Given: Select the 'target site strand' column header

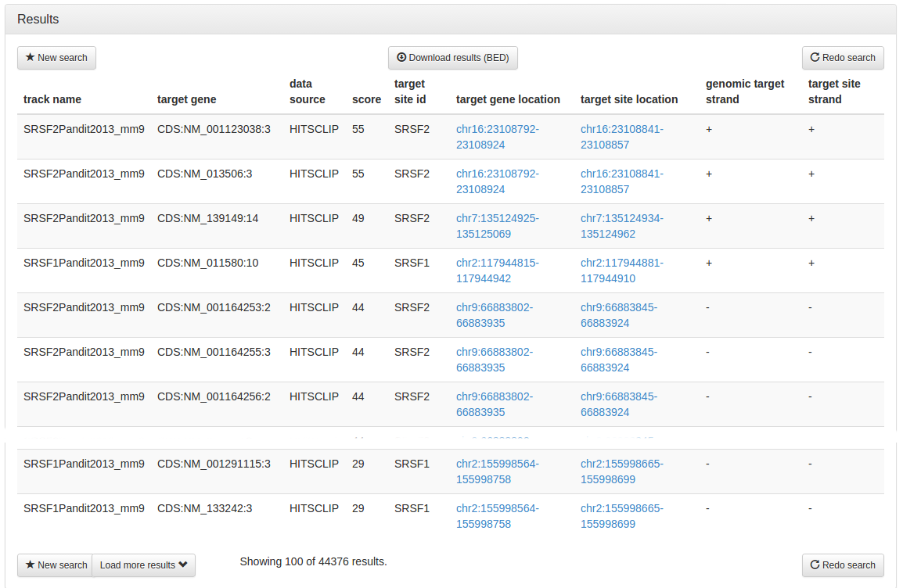Looking at the screenshot, I should point(834,91).
